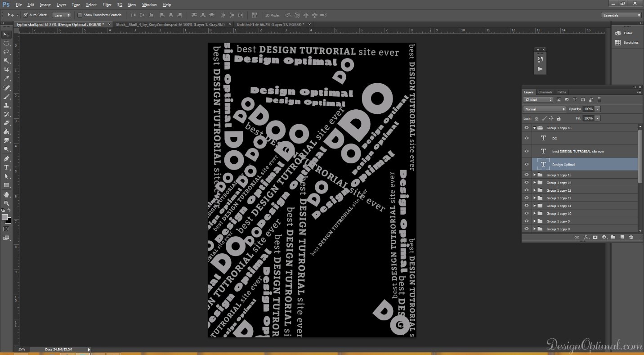This screenshot has width=644, height=355.
Task: Change the screen mode
Action: (x=6, y=238)
